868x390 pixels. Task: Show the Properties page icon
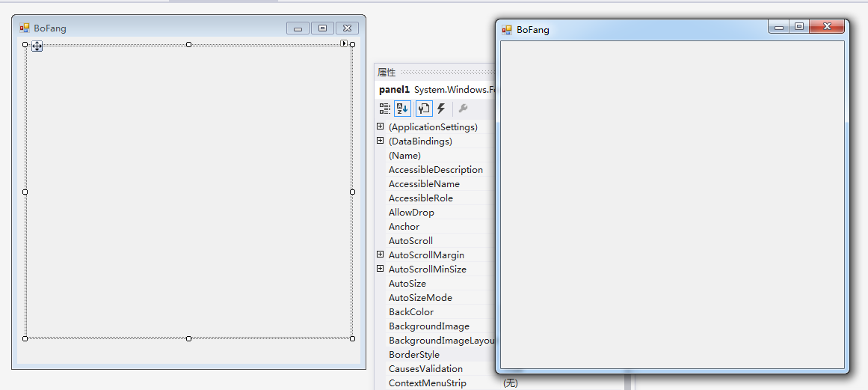click(x=424, y=109)
